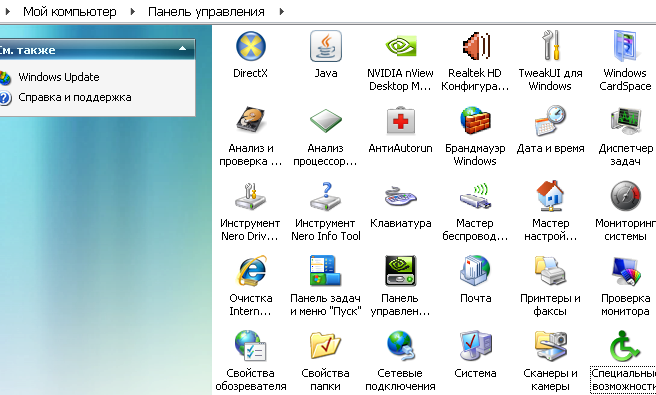The width and height of the screenshot is (656, 395).
Task: Open Мастер настройки сети house icon
Action: tap(551, 196)
